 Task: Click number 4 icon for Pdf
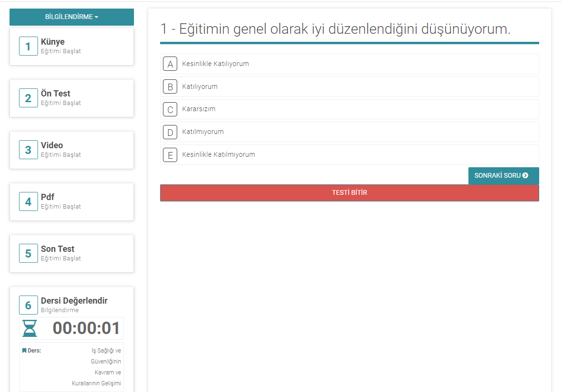click(x=28, y=202)
